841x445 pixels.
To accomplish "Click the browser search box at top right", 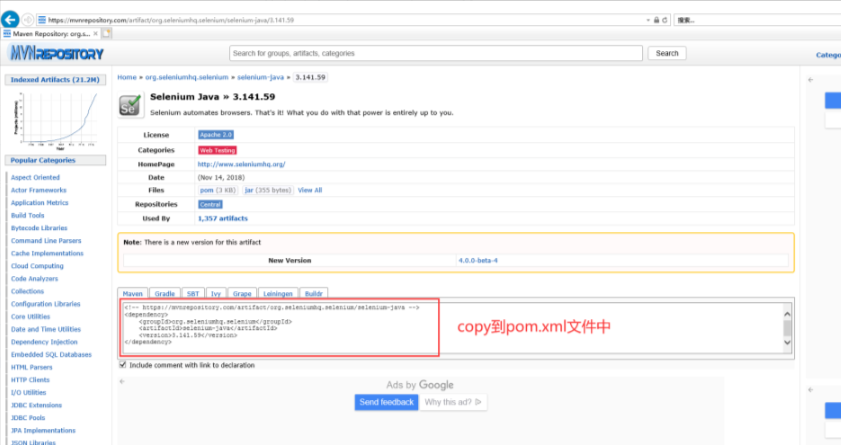I will [756, 20].
